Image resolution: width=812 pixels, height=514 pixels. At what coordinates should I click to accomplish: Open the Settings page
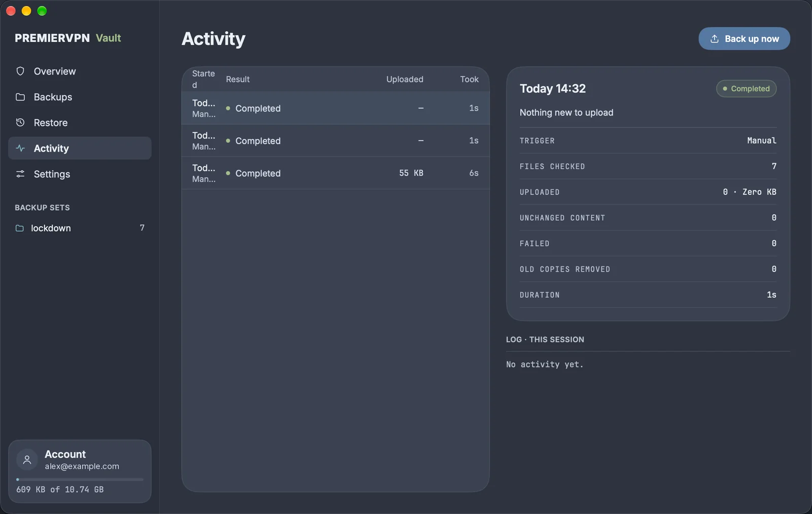[x=80, y=174]
